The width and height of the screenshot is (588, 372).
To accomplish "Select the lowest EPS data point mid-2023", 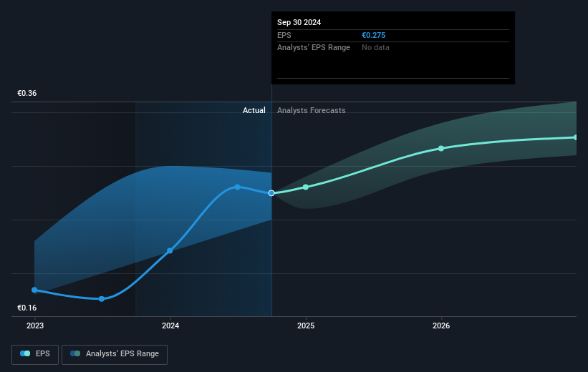I will click(101, 299).
